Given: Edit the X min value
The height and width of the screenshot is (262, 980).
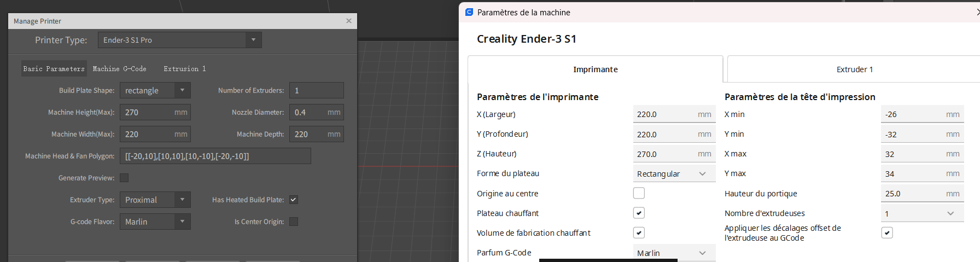Looking at the screenshot, I should click(923, 114).
